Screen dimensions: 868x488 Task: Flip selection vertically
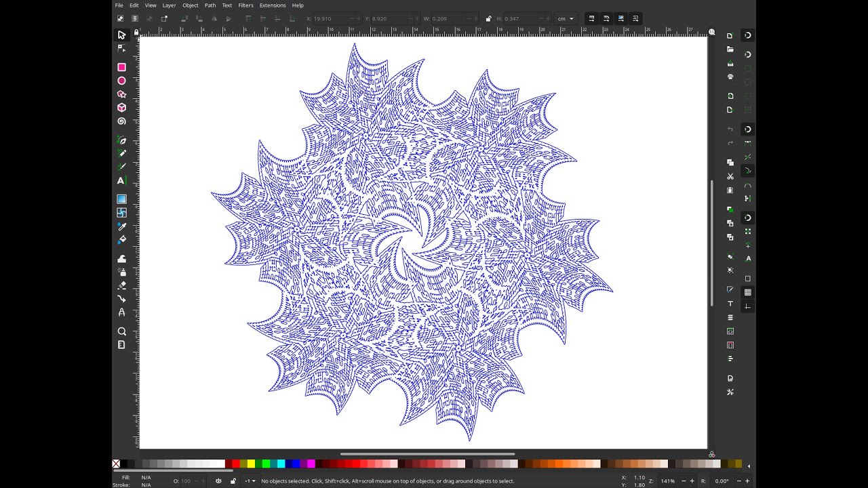[229, 18]
